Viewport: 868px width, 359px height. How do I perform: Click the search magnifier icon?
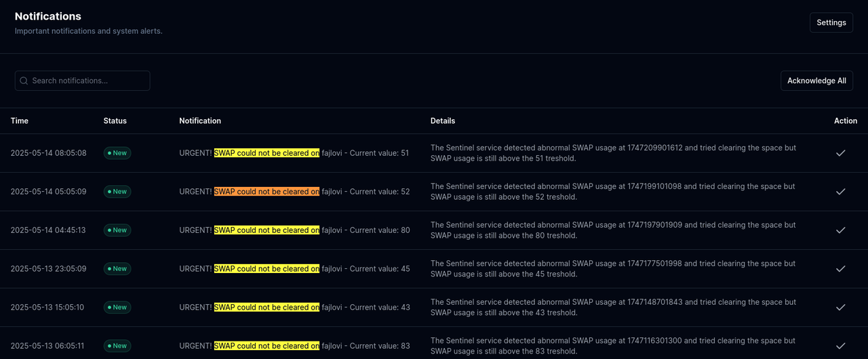click(24, 81)
